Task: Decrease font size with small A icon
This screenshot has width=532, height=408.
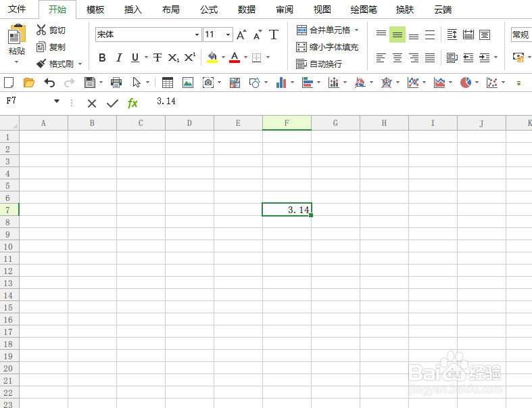Action: click(x=258, y=35)
